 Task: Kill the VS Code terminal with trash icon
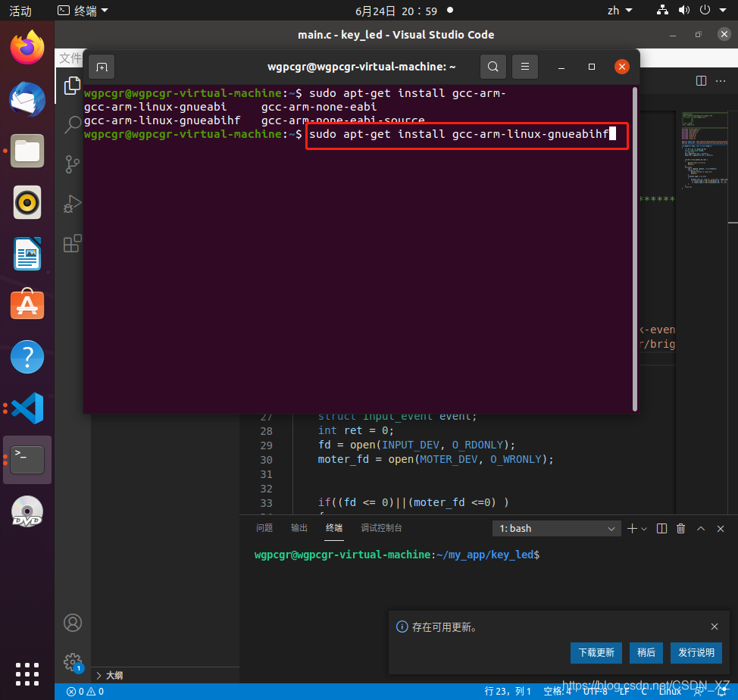click(680, 529)
